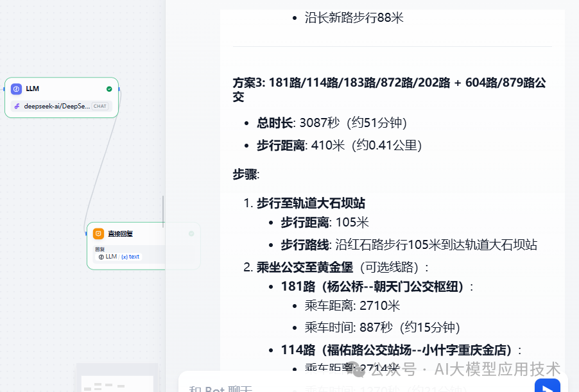Viewport: 579px width, 392px height.
Task: Click the CHAT tag on LLM node
Action: 101,106
